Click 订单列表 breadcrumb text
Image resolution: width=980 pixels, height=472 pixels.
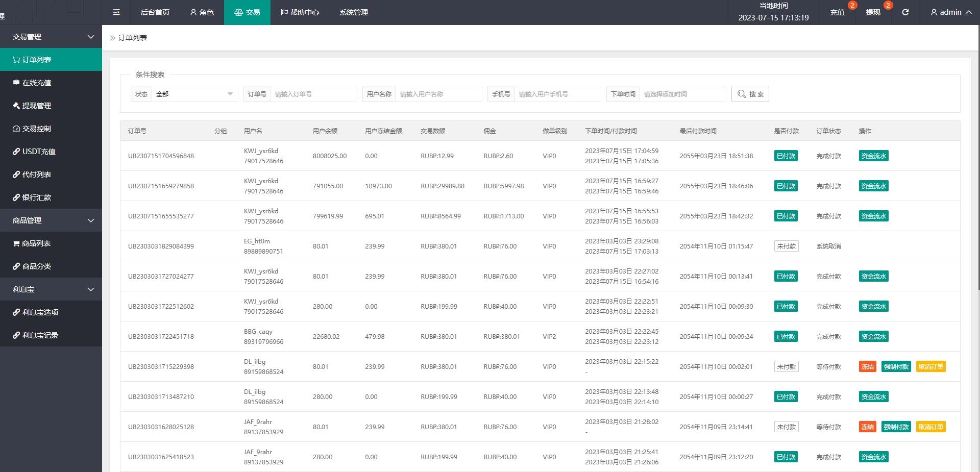[x=133, y=38]
